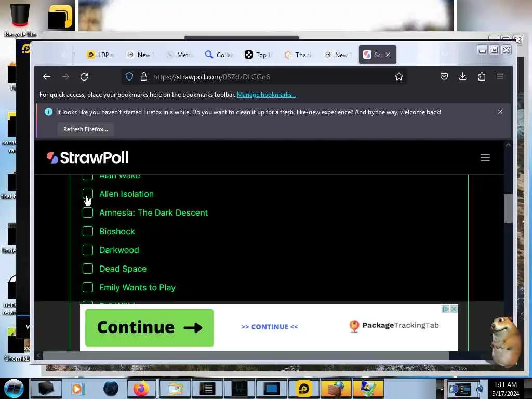The height and width of the screenshot is (399, 532).
Task: Click the Darkwood label text
Action: point(119,250)
